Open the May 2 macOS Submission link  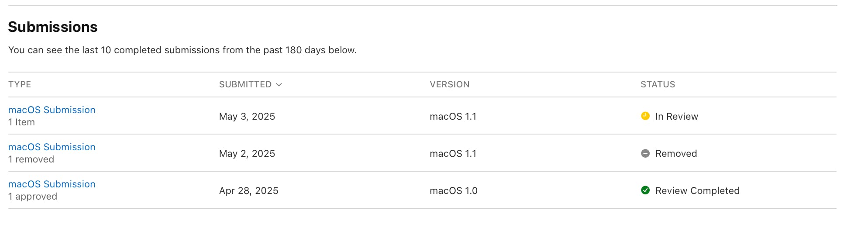(52, 147)
